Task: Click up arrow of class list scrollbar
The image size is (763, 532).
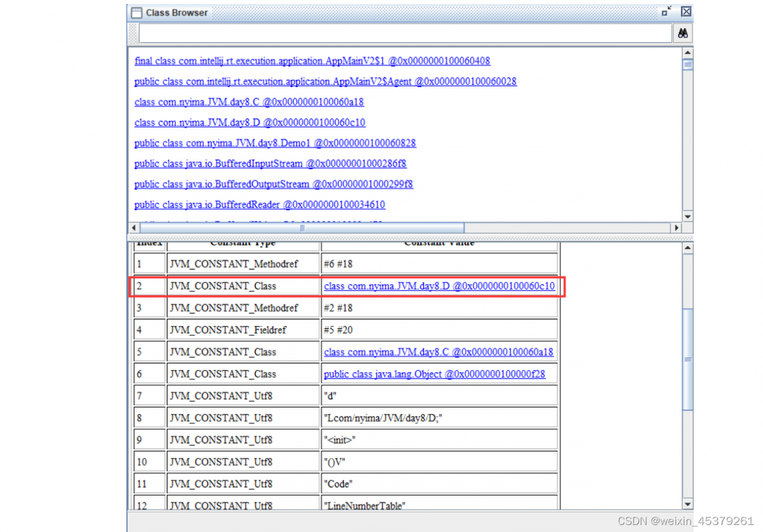Action: [688, 52]
